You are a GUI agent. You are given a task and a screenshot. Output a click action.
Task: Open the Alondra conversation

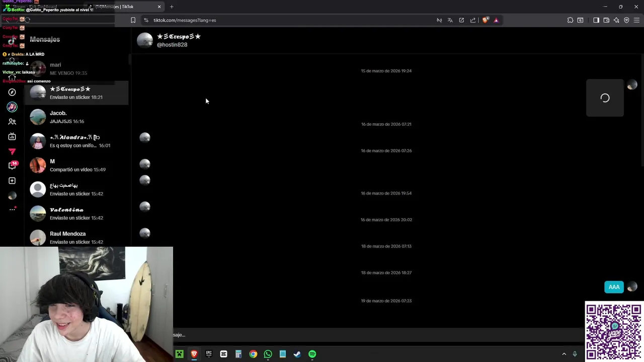pos(76,141)
